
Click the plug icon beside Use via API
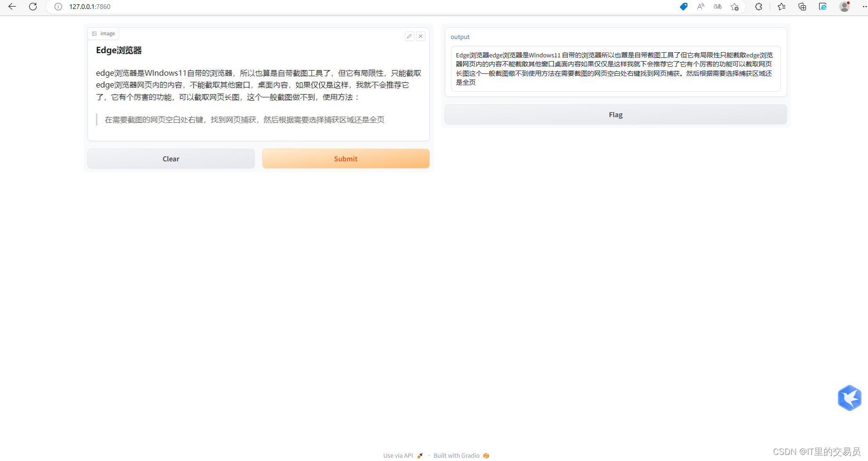point(420,455)
